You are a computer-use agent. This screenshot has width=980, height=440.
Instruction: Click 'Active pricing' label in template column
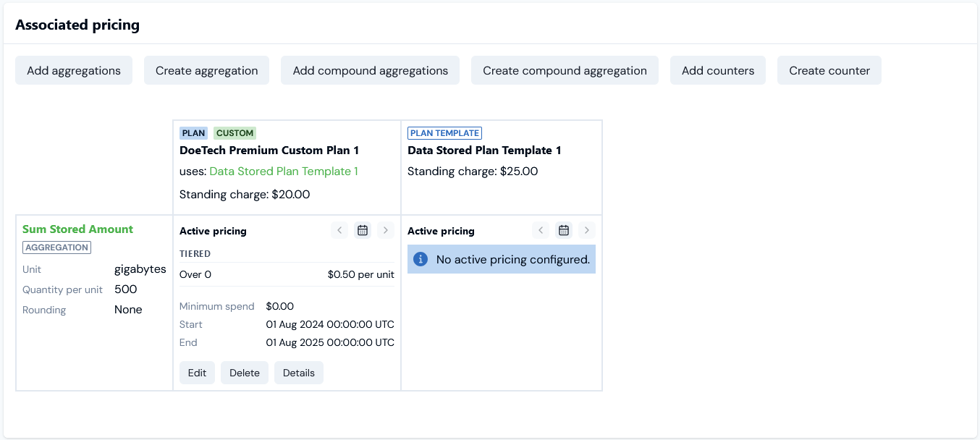[x=441, y=231]
